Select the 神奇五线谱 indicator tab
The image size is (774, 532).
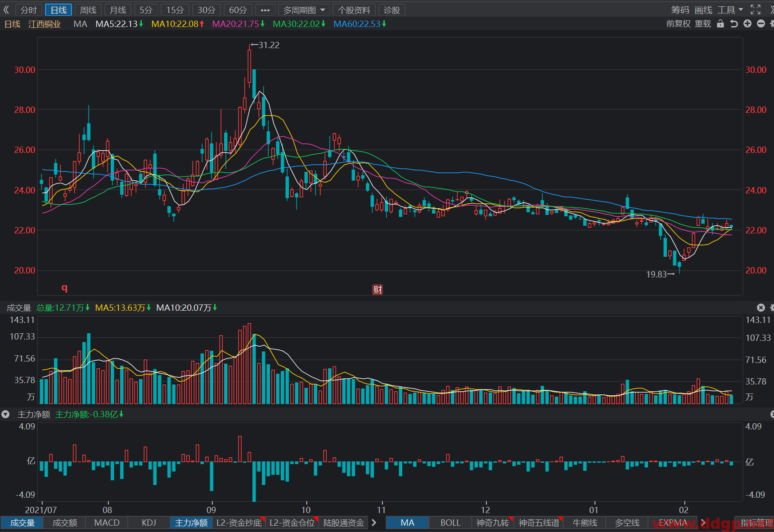[539, 523]
